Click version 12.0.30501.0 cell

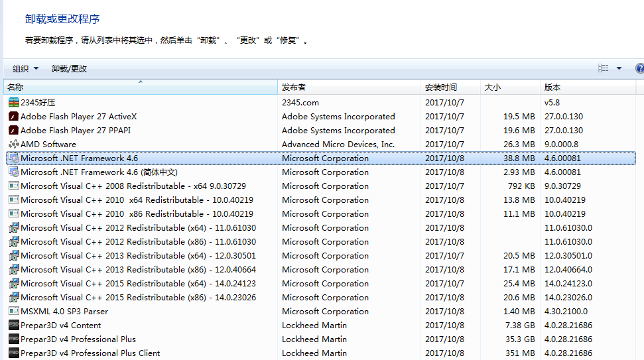pyautogui.click(x=568, y=256)
